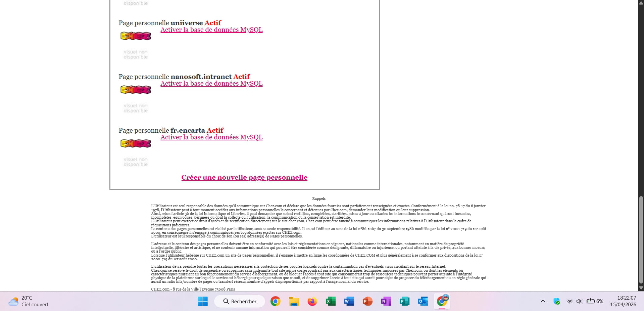
Task: Open the weather widget showing 20°C
Action: pyautogui.click(x=29, y=301)
